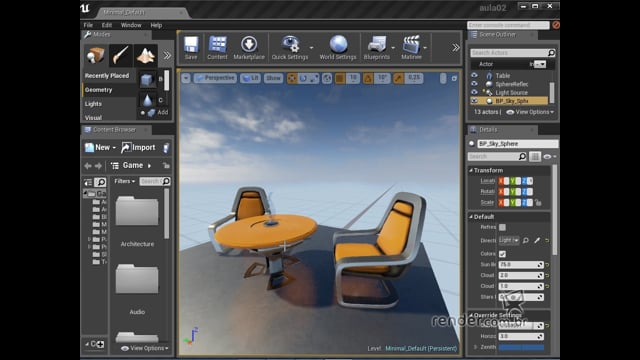The height and width of the screenshot is (360, 640).
Task: Collapse the Transform section
Action: (x=471, y=170)
